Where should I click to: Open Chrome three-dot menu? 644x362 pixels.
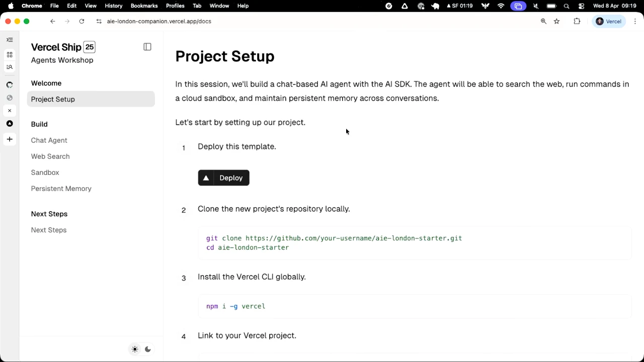coord(635,21)
